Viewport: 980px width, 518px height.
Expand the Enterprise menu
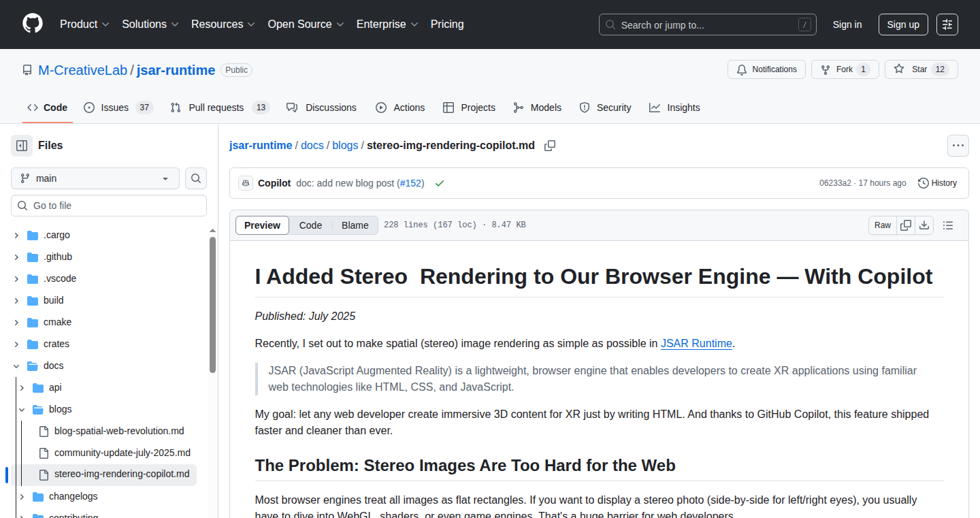click(387, 25)
